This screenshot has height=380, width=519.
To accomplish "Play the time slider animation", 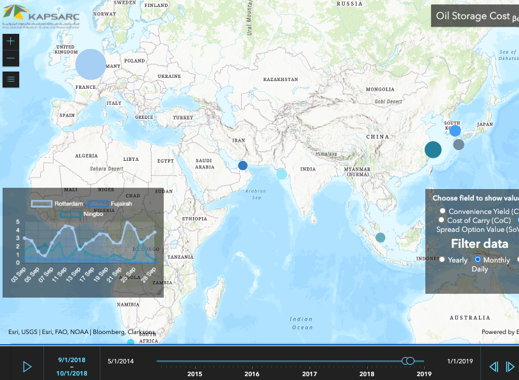I will 27,367.
